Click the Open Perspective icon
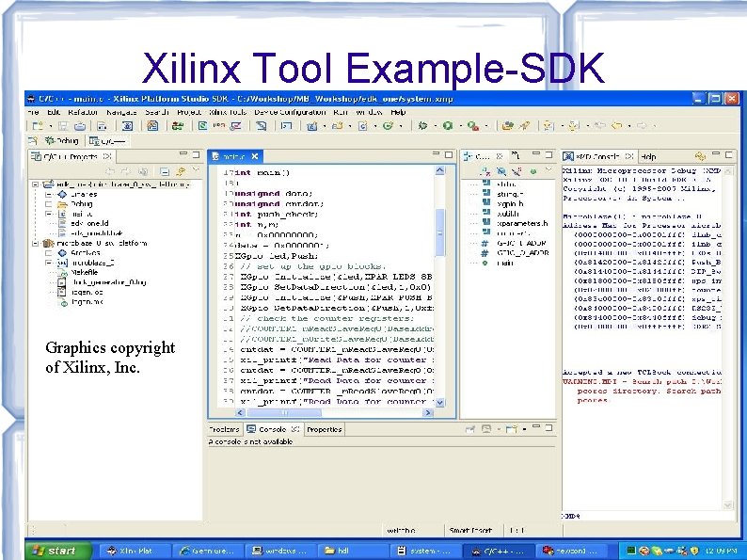 click(x=32, y=140)
